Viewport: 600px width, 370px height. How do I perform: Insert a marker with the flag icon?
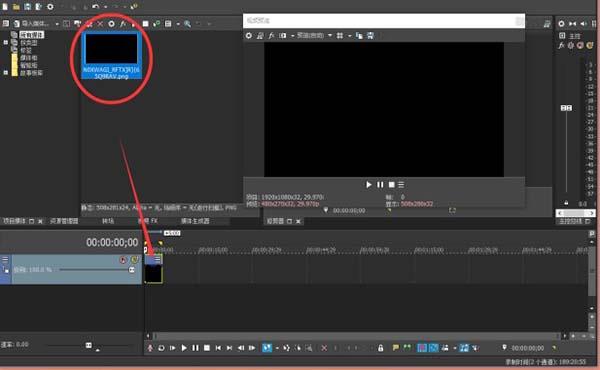pyautogui.click(x=396, y=348)
